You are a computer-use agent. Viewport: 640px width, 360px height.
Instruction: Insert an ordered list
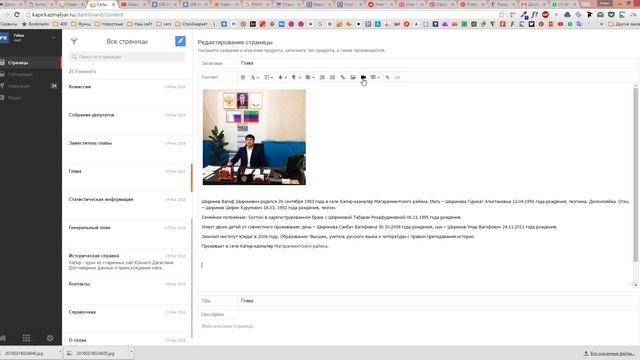(x=322, y=77)
